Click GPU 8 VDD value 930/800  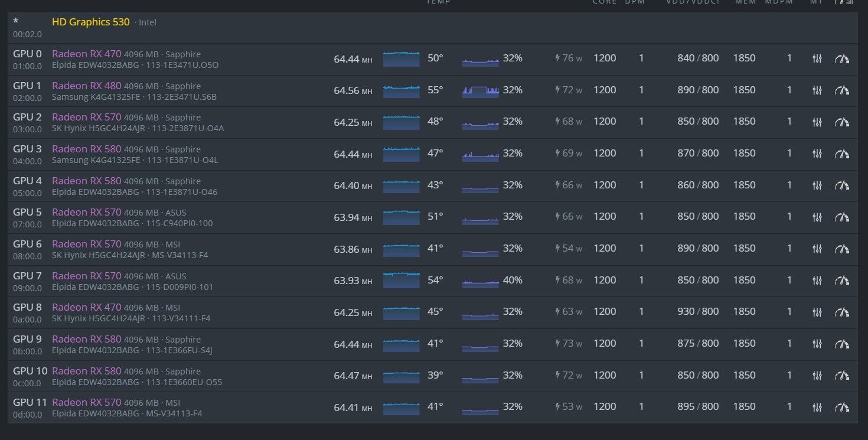pos(698,312)
